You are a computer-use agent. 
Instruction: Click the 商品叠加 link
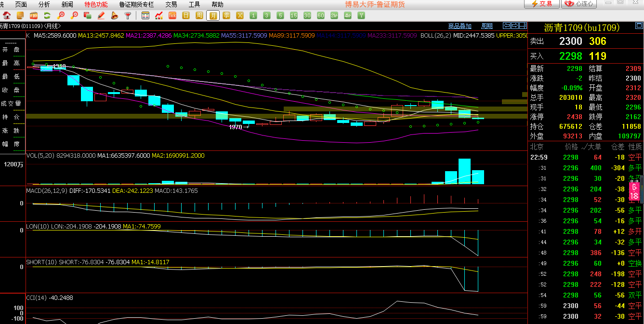(x=460, y=26)
